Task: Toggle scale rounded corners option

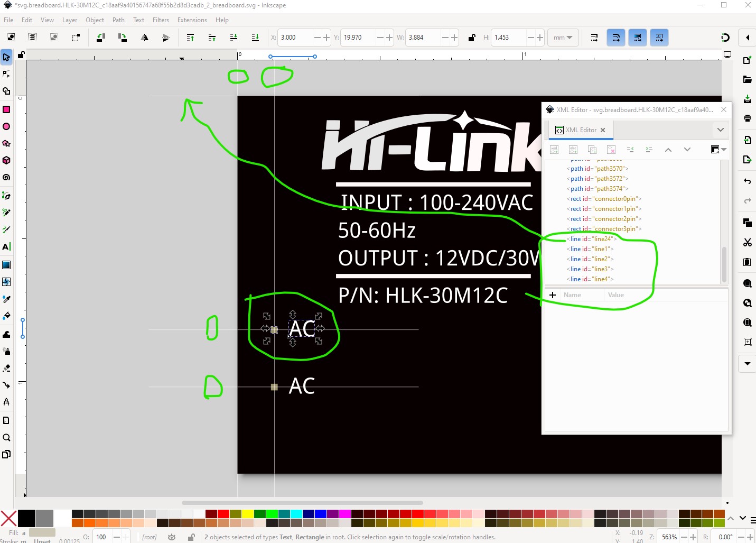Action: pyautogui.click(x=616, y=38)
